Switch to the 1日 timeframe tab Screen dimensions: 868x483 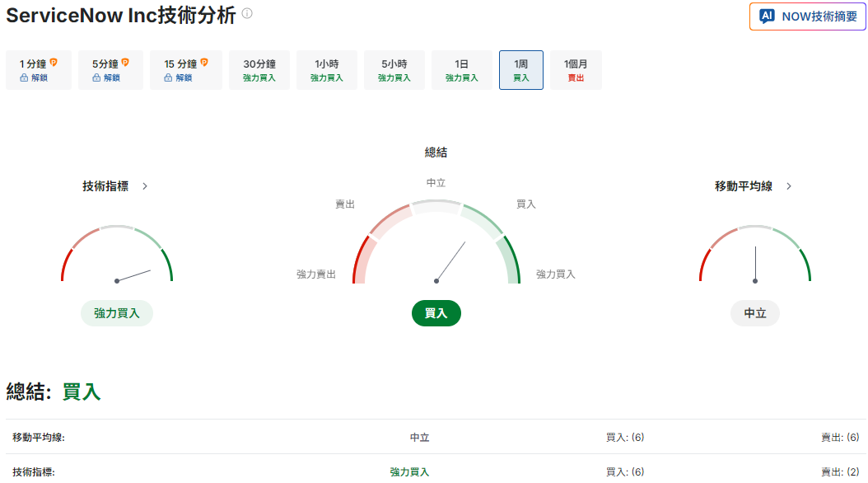(462, 70)
